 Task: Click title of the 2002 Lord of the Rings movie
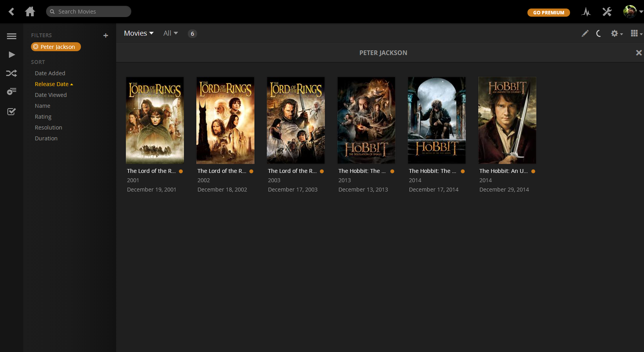point(222,171)
